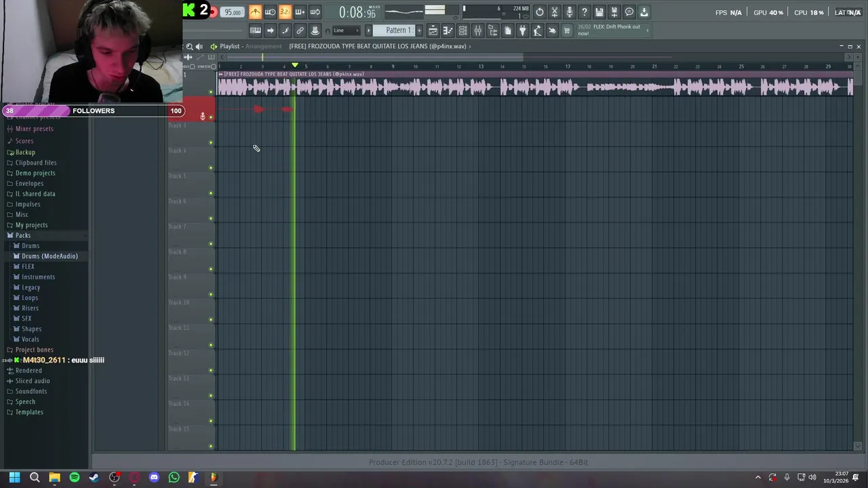Toggle the link/chain icon in toolbar
The width and height of the screenshot is (868, 488).
point(300,30)
